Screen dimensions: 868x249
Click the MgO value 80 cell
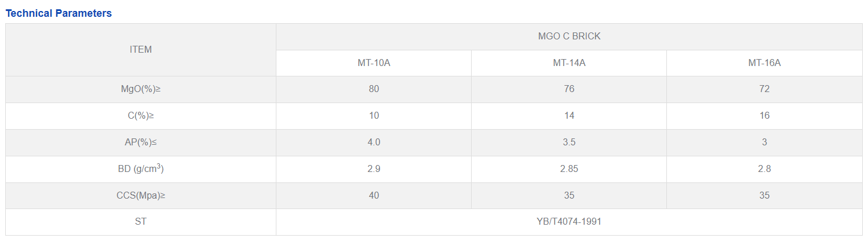pos(374,89)
